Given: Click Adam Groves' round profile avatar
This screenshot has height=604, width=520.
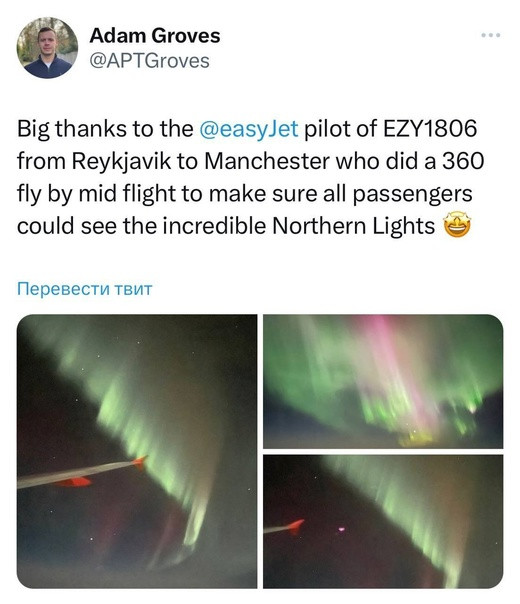Looking at the screenshot, I should [x=47, y=48].
